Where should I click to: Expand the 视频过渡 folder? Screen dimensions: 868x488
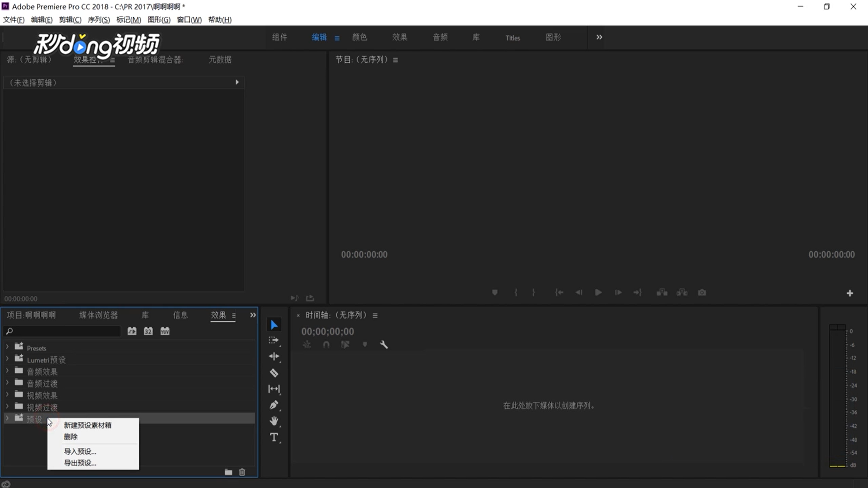pyautogui.click(x=7, y=406)
